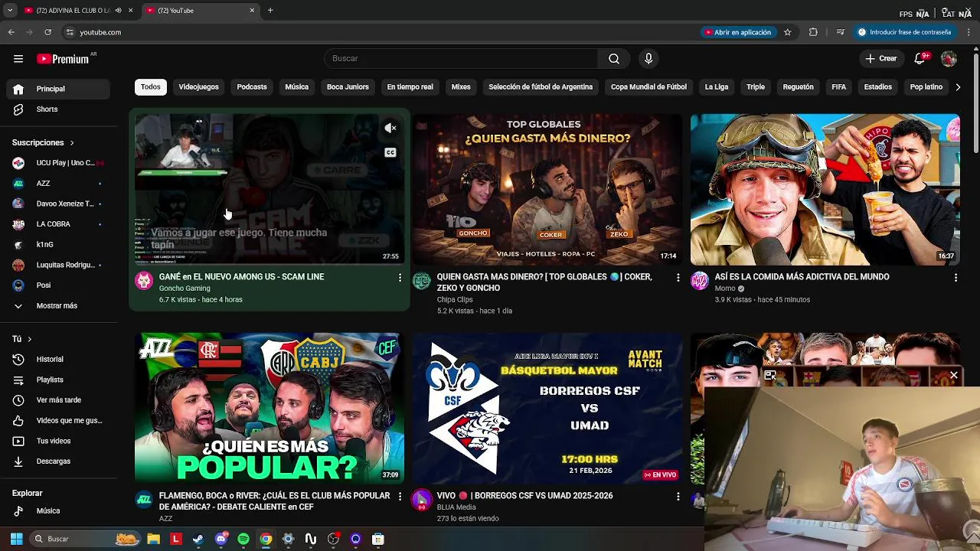
Task: Click the search magnifier button
Action: point(614,59)
